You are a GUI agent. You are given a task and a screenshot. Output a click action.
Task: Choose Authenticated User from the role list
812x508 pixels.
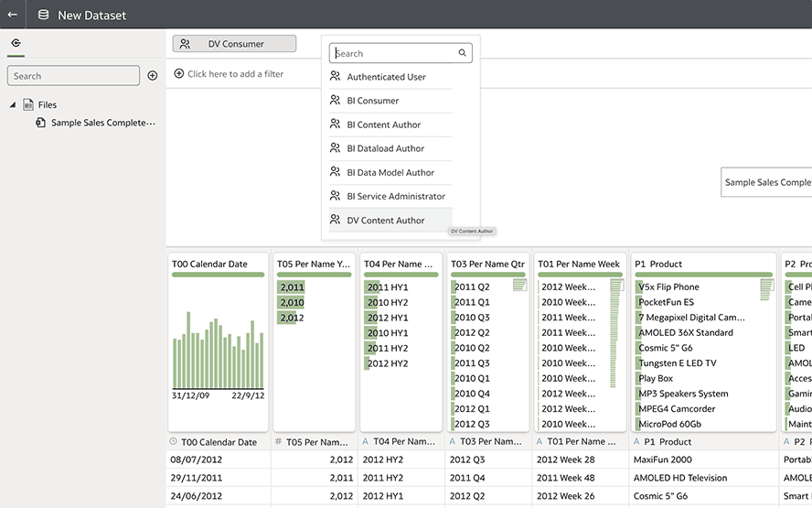[386, 77]
